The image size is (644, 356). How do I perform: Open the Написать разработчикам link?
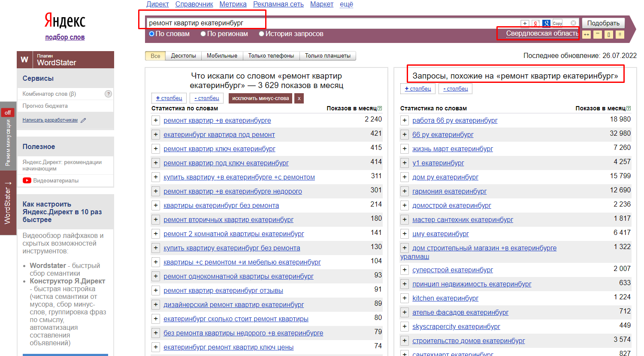50,120
